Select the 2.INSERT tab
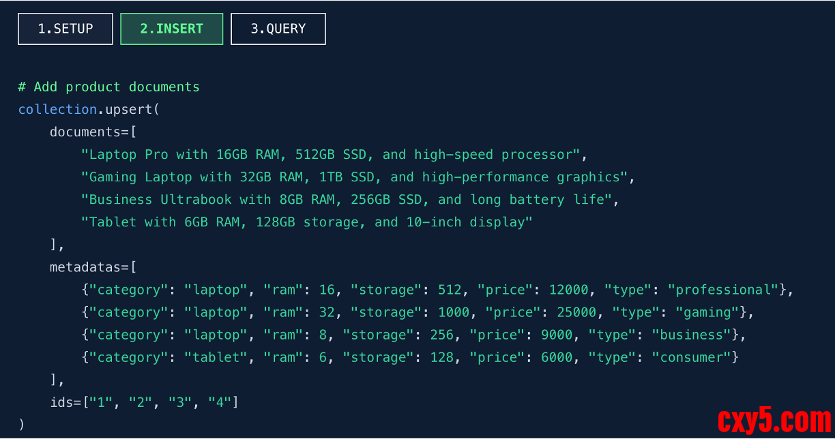836x440 pixels. click(x=171, y=29)
